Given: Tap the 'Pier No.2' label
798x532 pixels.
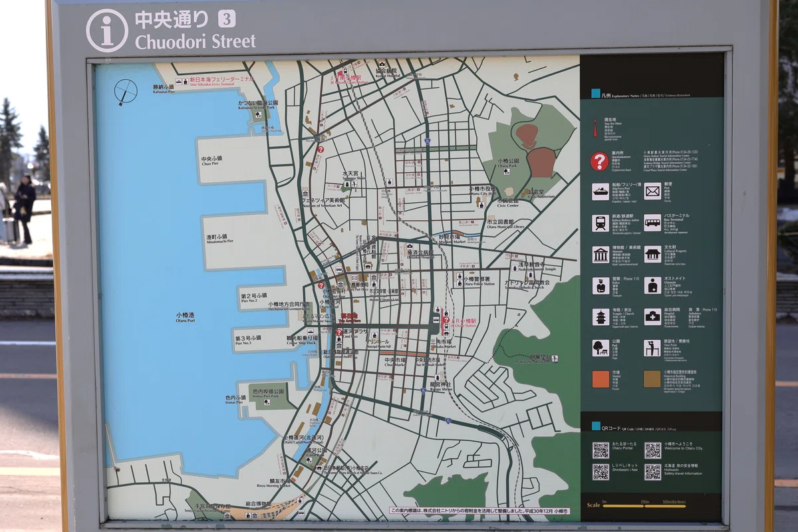Looking at the screenshot, I should [249, 301].
